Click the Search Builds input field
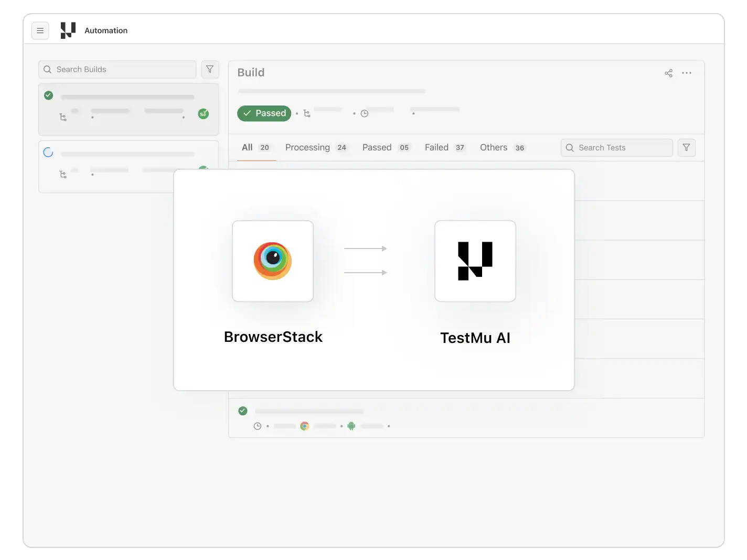747x560 pixels. coord(115,69)
